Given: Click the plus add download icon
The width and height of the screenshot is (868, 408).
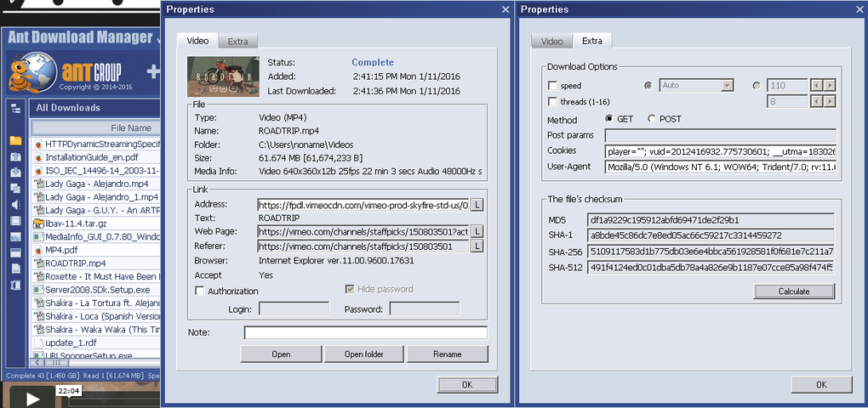Looking at the screenshot, I should point(153,71).
